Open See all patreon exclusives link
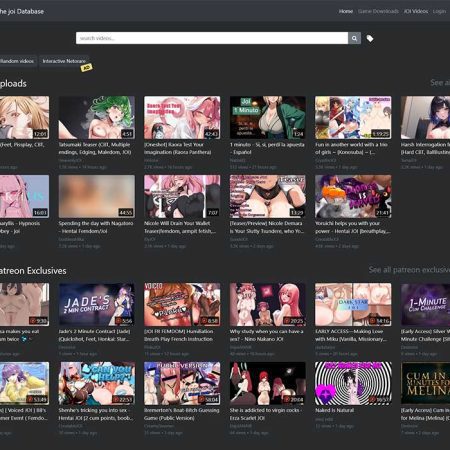 [409, 269]
